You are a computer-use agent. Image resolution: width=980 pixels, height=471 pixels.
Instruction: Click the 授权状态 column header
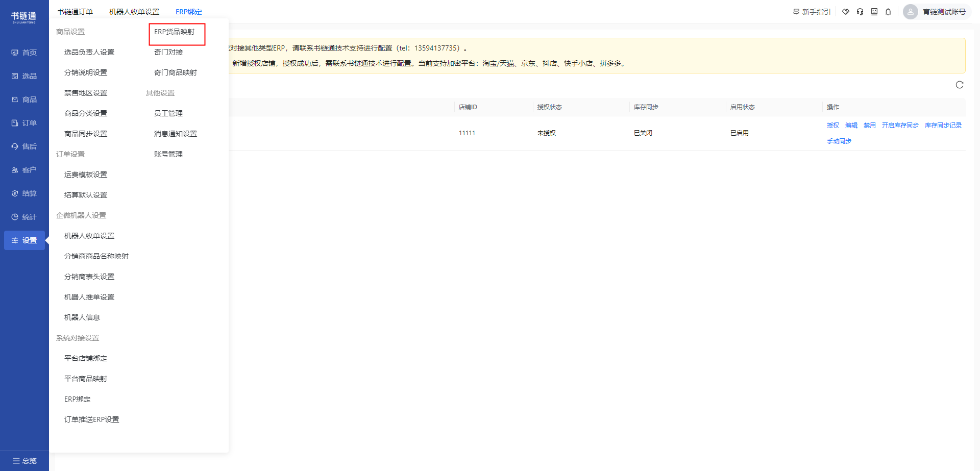(550, 107)
